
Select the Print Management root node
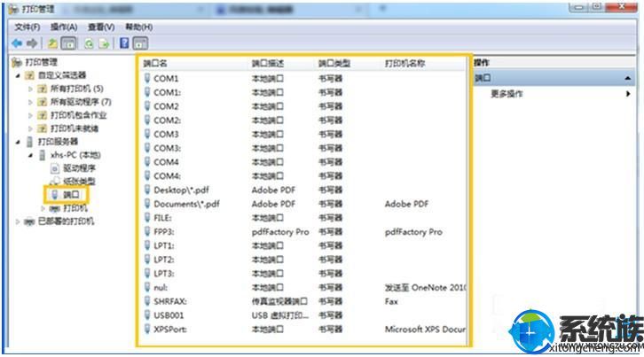[x=42, y=62]
